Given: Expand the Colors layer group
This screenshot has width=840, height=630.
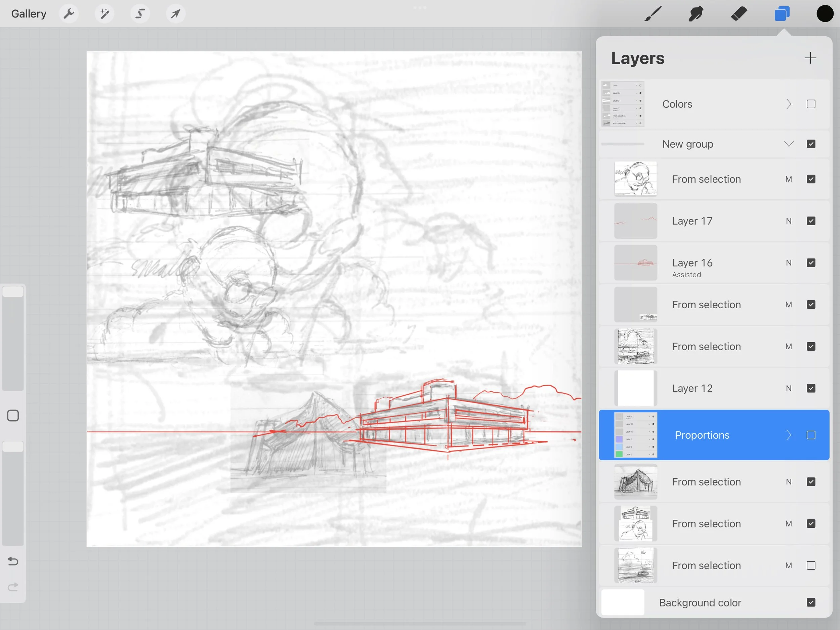Looking at the screenshot, I should 788,104.
